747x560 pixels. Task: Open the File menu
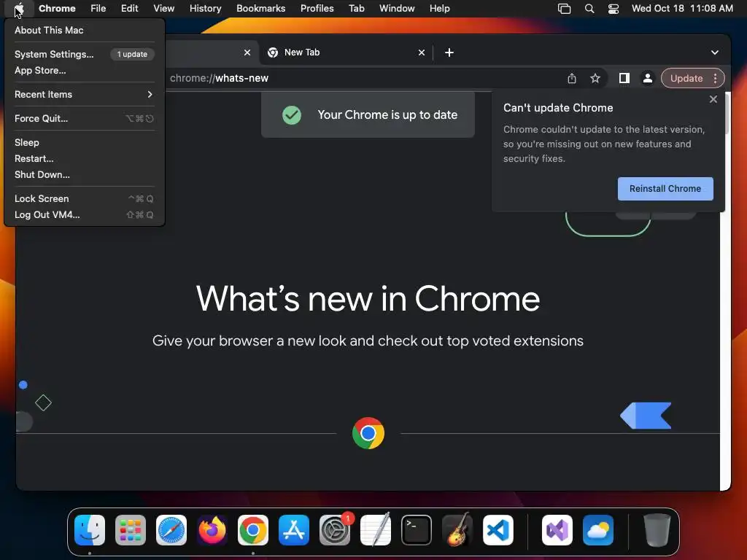[x=98, y=9]
